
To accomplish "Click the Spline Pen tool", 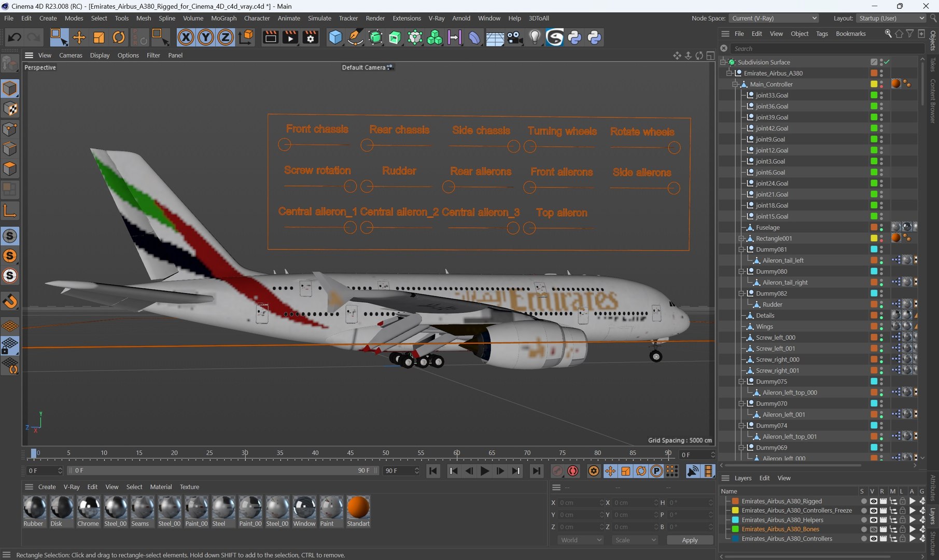I will tap(355, 37).
